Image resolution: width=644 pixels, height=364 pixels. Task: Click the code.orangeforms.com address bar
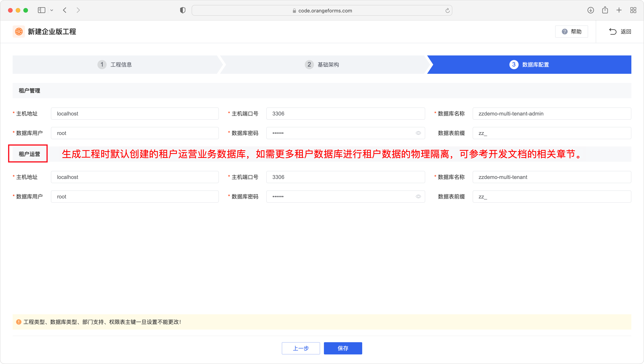[x=322, y=11]
